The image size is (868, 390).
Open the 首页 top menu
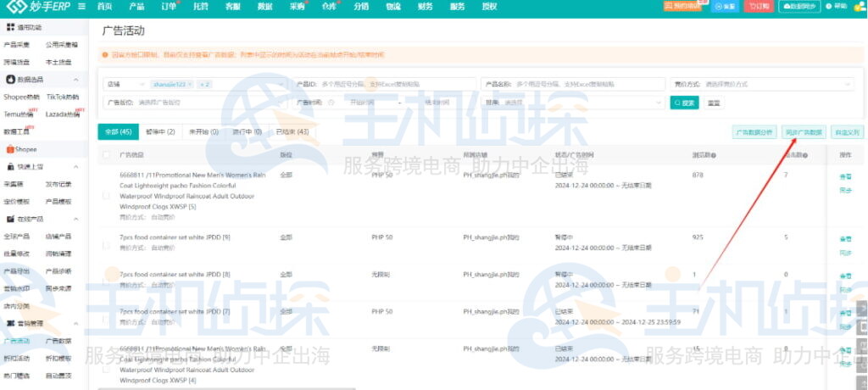click(x=104, y=7)
